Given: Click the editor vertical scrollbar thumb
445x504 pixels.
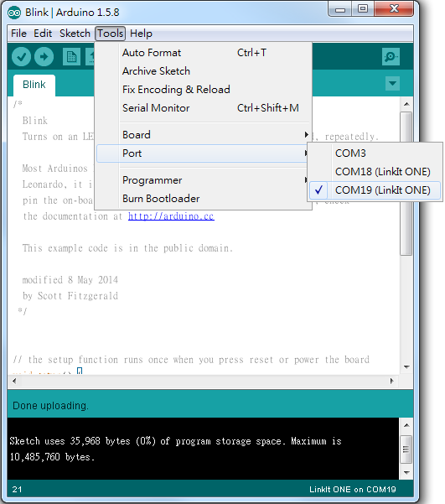Looking at the screenshot, I should [406, 184].
